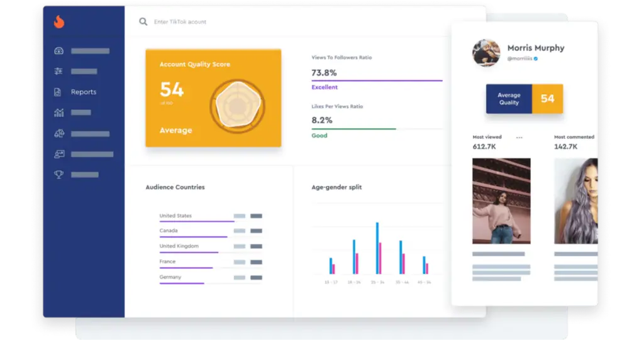The width and height of the screenshot is (644, 340).
Task: Open the Reports menu item
Action: coord(84,92)
